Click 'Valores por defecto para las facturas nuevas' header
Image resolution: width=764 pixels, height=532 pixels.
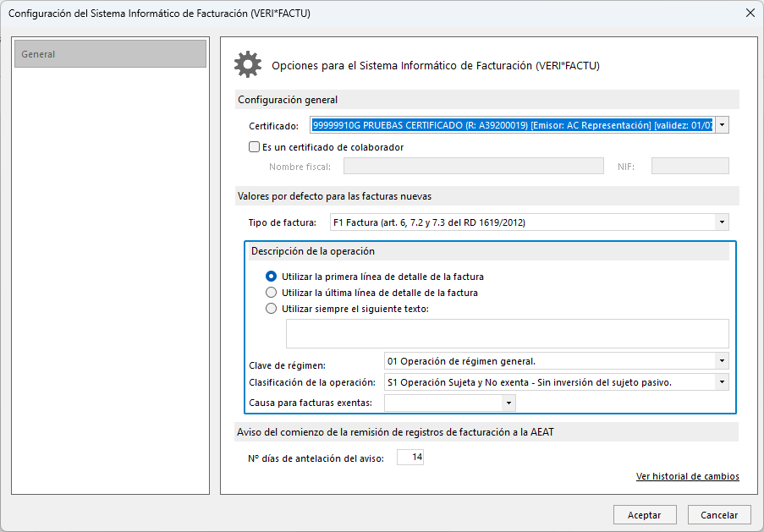click(486, 196)
